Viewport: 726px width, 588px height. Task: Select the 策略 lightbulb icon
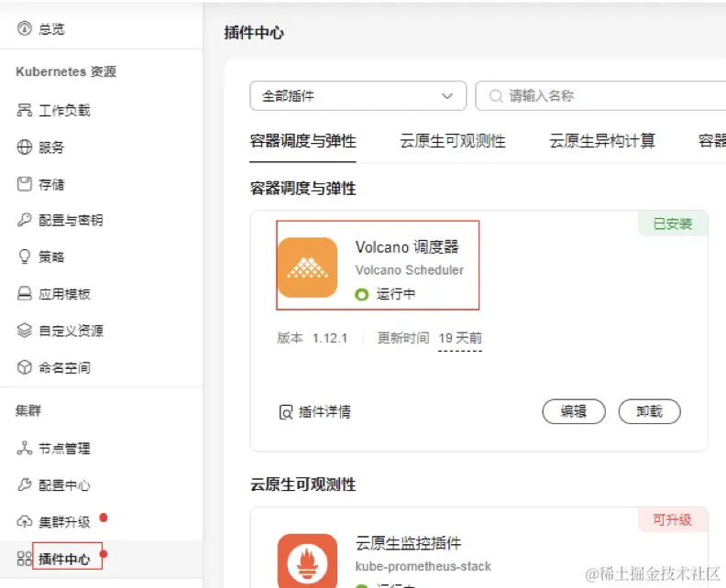[x=25, y=256]
